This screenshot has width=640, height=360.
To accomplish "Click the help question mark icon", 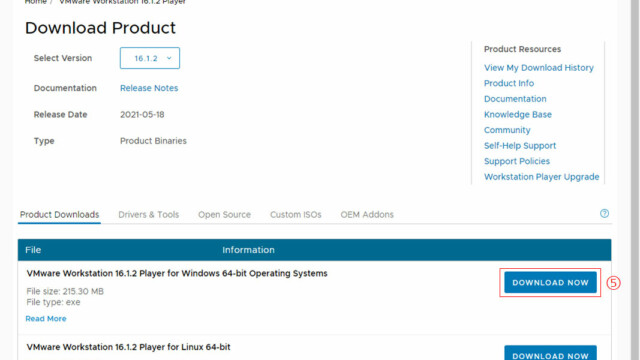I will click(604, 213).
